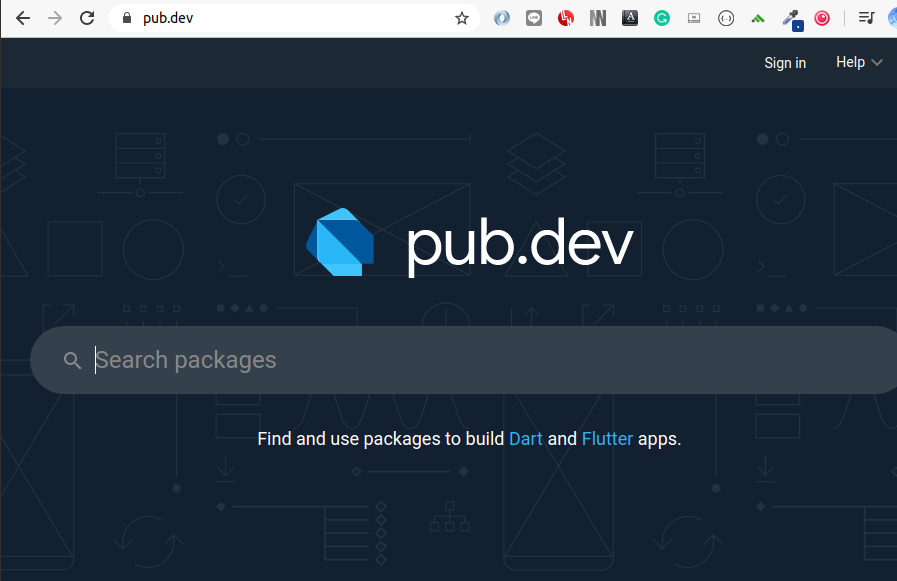Click the magnifier search icon
897x581 pixels.
72,360
